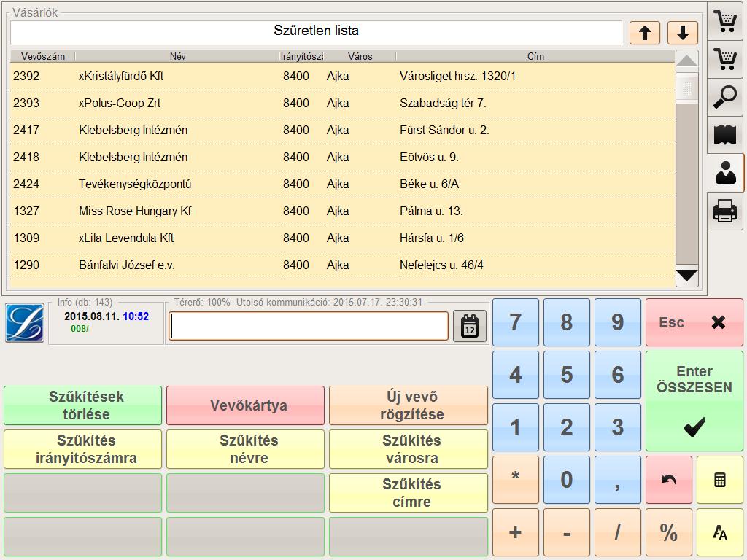Sort by Név column header
The image size is (747, 560).
177,56
